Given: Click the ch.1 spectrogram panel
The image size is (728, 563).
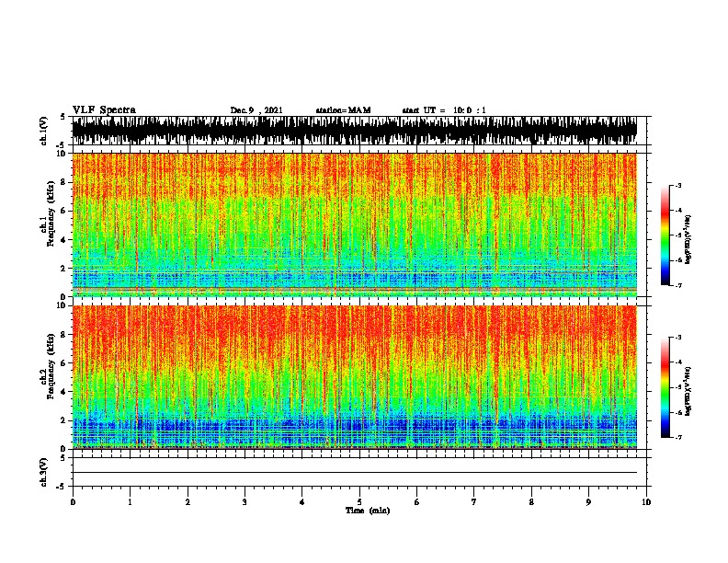Looking at the screenshot, I should (355, 224).
